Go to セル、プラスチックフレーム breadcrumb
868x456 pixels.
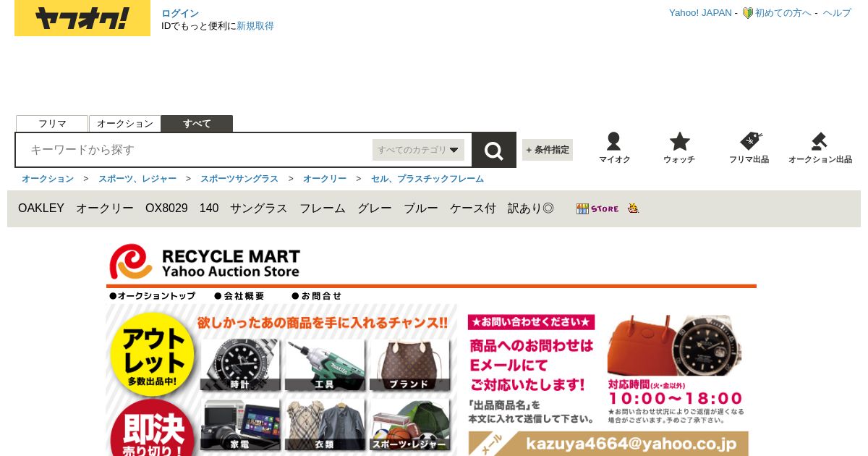point(427,179)
